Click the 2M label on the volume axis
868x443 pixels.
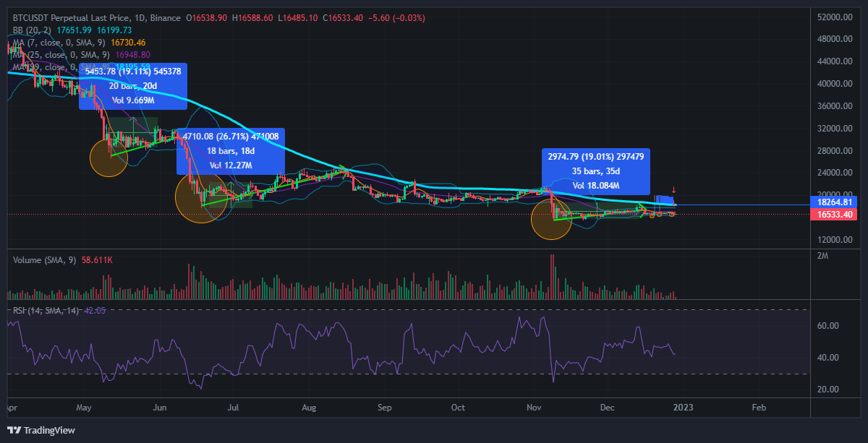coord(822,256)
